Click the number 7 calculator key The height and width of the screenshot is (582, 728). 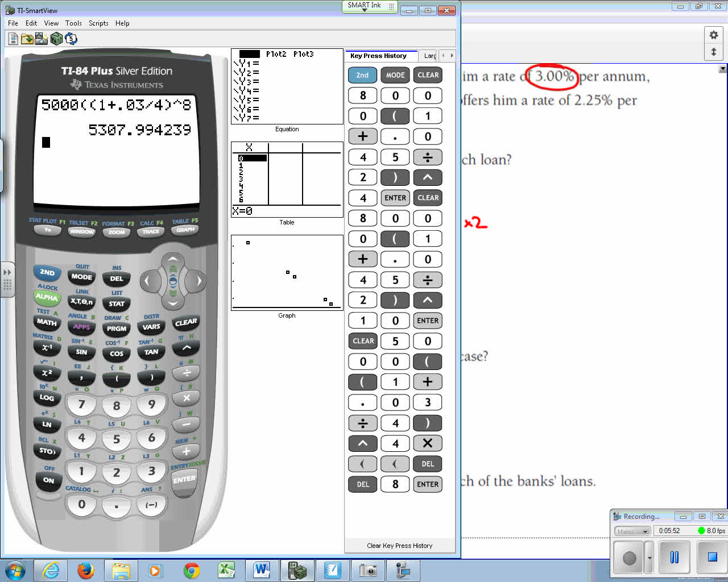click(x=82, y=405)
